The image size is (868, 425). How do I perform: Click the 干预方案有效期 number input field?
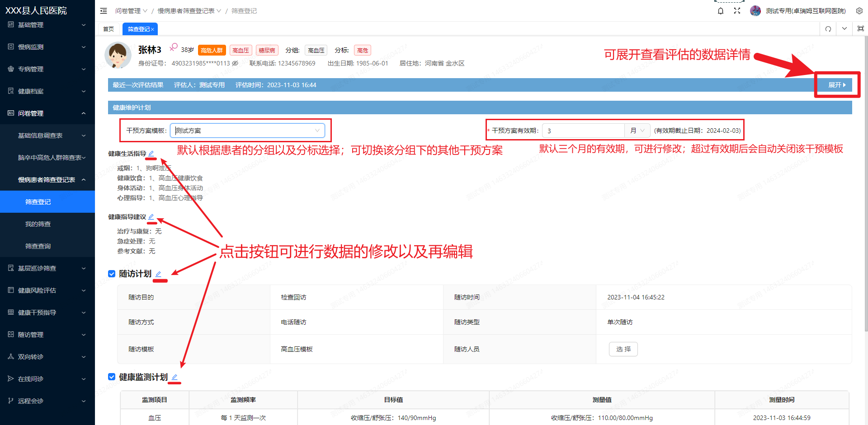click(583, 131)
